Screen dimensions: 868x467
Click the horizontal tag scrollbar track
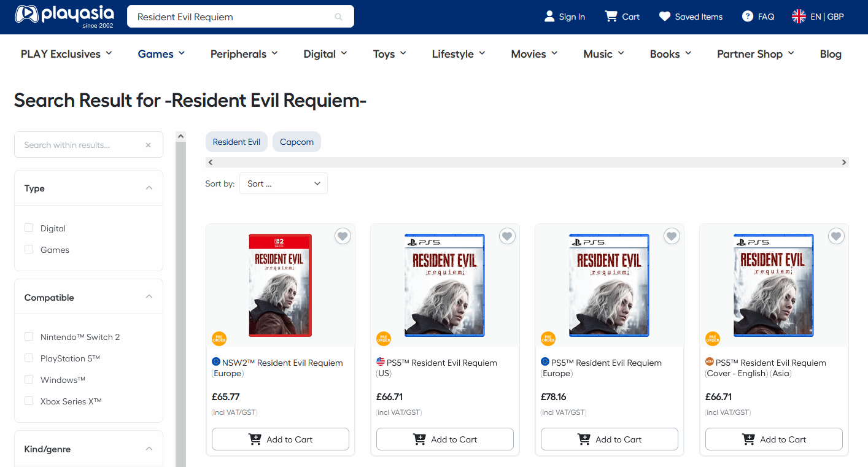527,162
